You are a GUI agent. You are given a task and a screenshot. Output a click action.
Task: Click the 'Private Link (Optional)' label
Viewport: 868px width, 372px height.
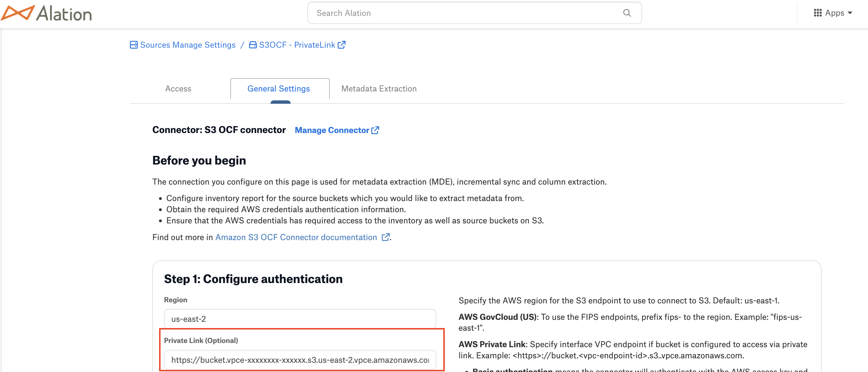(201, 340)
